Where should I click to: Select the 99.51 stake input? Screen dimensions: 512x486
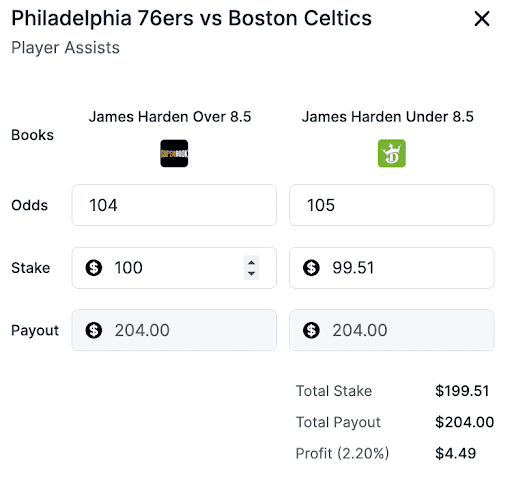(392, 268)
